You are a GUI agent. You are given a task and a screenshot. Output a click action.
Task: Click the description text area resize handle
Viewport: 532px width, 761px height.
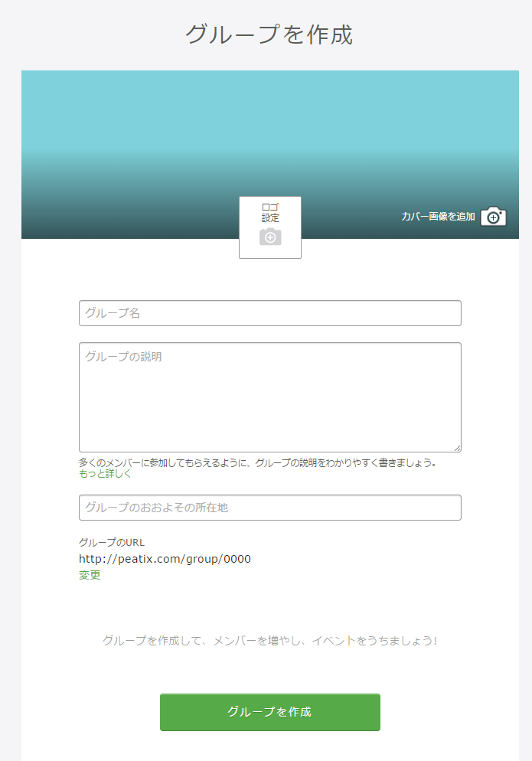pyautogui.click(x=457, y=448)
